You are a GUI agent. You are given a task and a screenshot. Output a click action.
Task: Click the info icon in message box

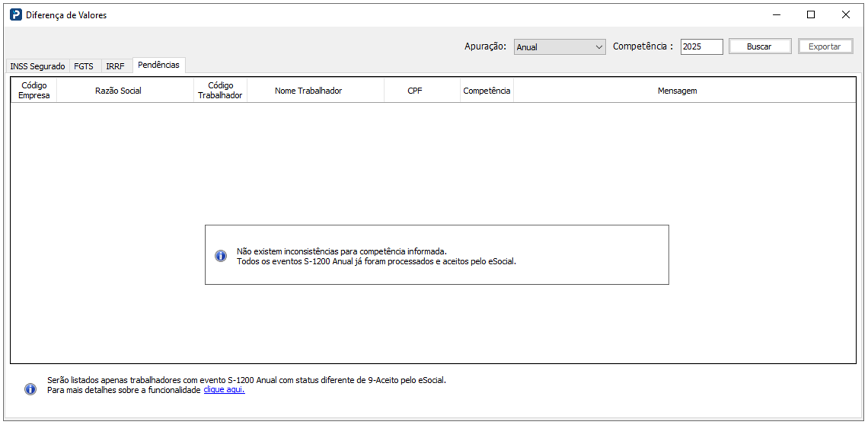(221, 256)
